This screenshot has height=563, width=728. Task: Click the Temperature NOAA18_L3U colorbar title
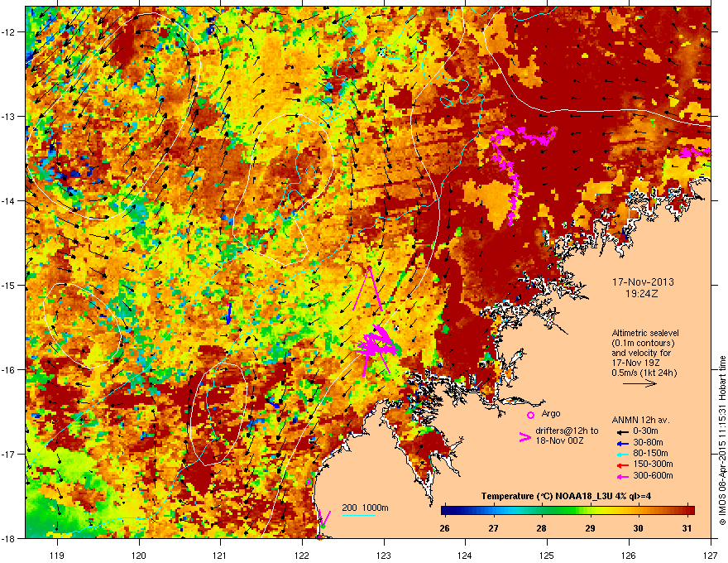click(x=566, y=496)
